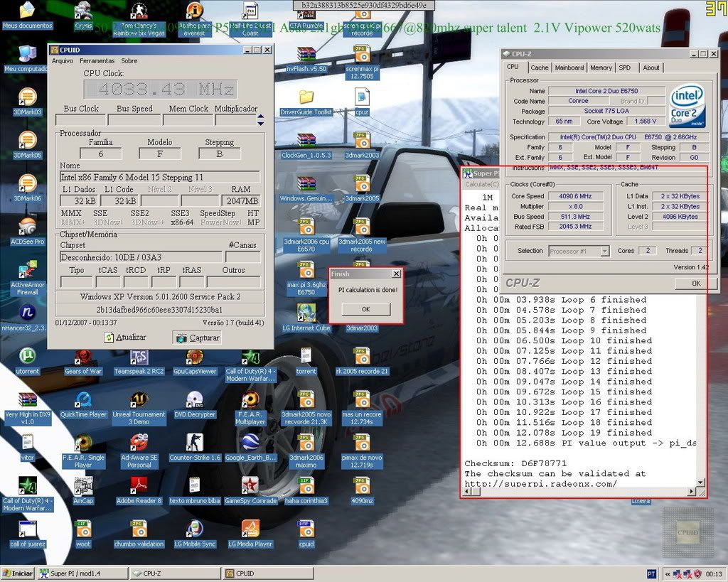Open Processor #1 selection dropdown

pyautogui.click(x=579, y=251)
